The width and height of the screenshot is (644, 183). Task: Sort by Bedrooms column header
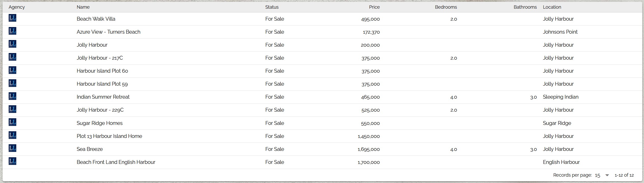446,7
